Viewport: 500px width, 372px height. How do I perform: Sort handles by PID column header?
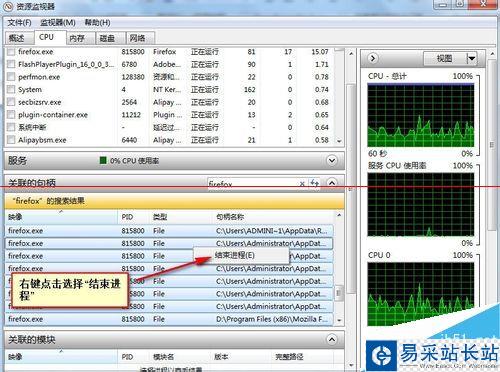tap(133, 217)
